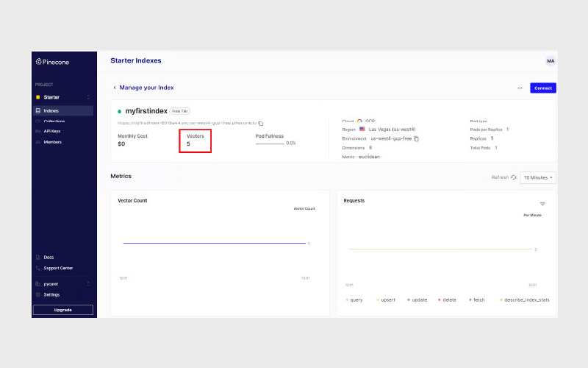Viewport: 588px width, 368px height.
Task: Click the Indexes sidebar icon
Action: 38,111
